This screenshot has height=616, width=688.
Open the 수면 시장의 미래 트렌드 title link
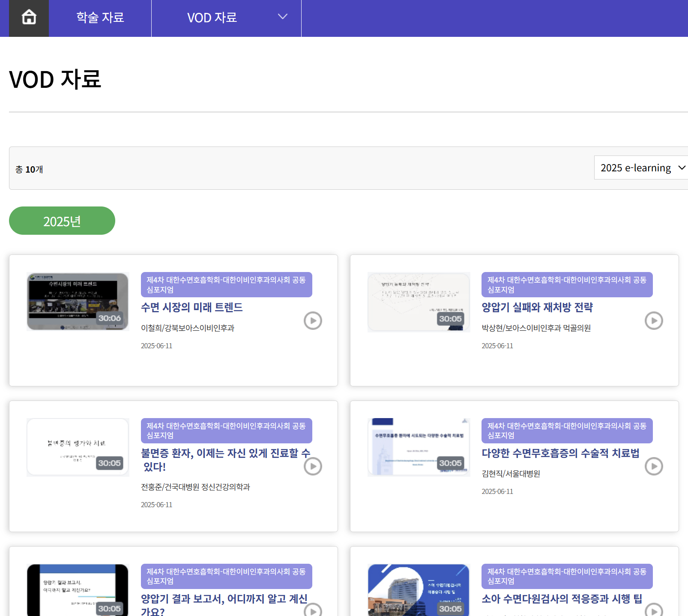pos(192,307)
